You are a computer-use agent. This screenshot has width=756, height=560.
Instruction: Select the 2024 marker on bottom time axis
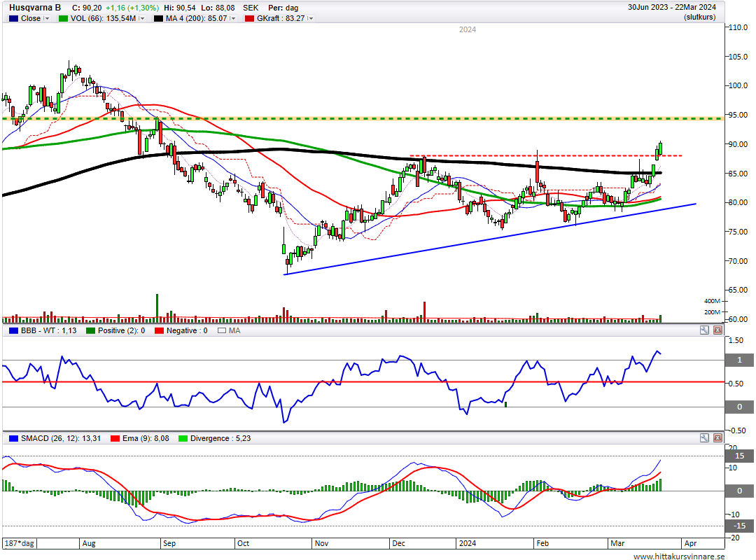[467, 543]
